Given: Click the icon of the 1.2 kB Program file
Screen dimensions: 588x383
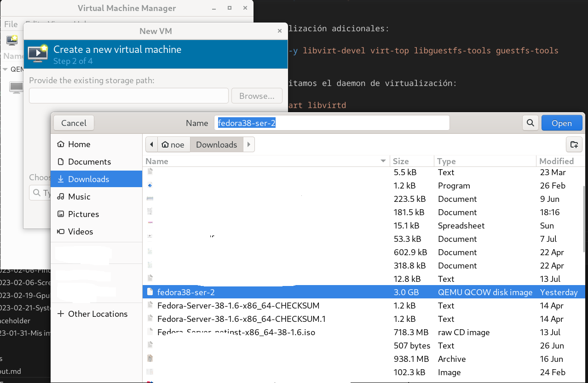Looking at the screenshot, I should point(150,185).
